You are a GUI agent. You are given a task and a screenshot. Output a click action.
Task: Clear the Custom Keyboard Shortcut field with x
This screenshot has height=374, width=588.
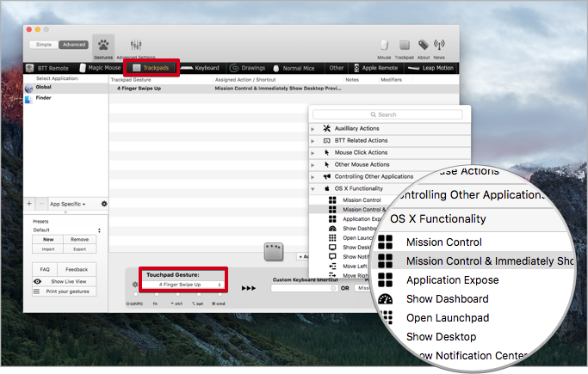[x=333, y=288]
